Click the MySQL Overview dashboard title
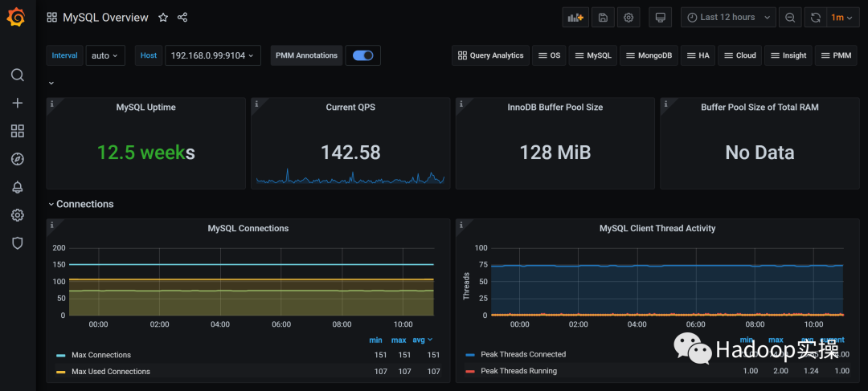Viewport: 868px width, 391px height. (106, 18)
